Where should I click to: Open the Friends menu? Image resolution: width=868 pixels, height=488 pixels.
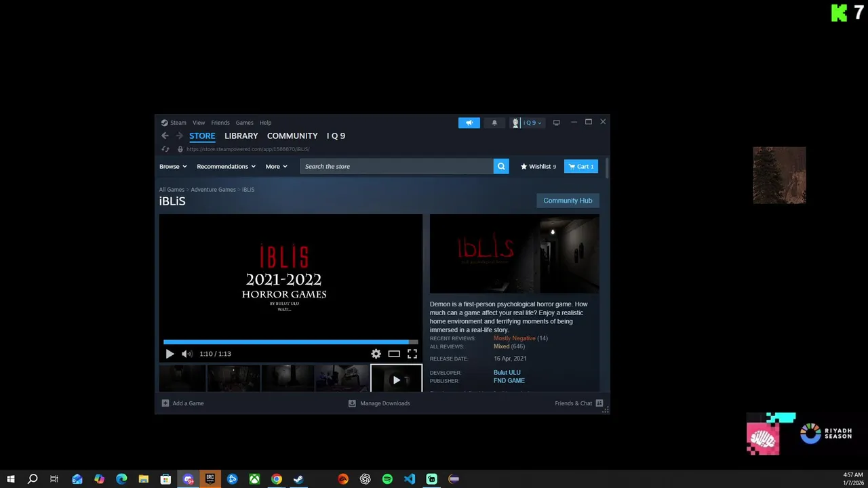click(220, 123)
